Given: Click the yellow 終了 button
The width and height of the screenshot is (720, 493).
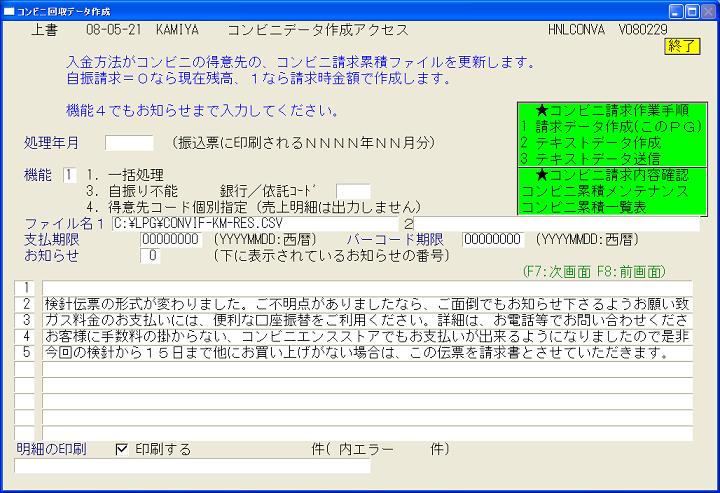Looking at the screenshot, I should (682, 46).
